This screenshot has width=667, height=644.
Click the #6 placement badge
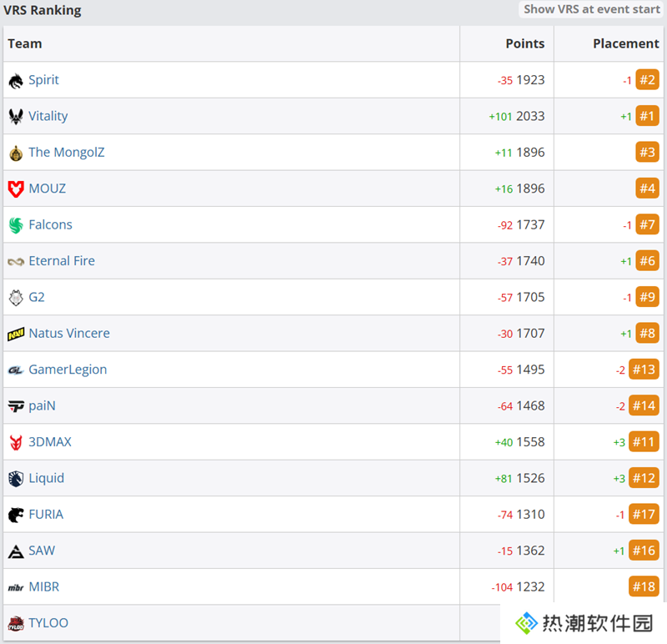(x=648, y=260)
